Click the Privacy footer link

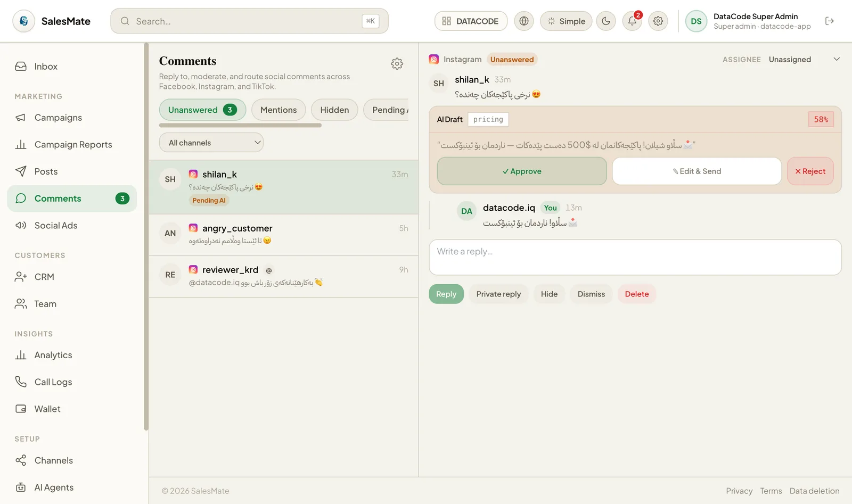pos(739,491)
